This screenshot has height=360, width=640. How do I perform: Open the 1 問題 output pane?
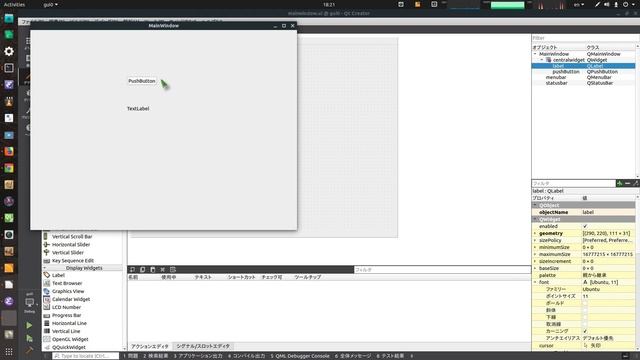click(x=131, y=356)
